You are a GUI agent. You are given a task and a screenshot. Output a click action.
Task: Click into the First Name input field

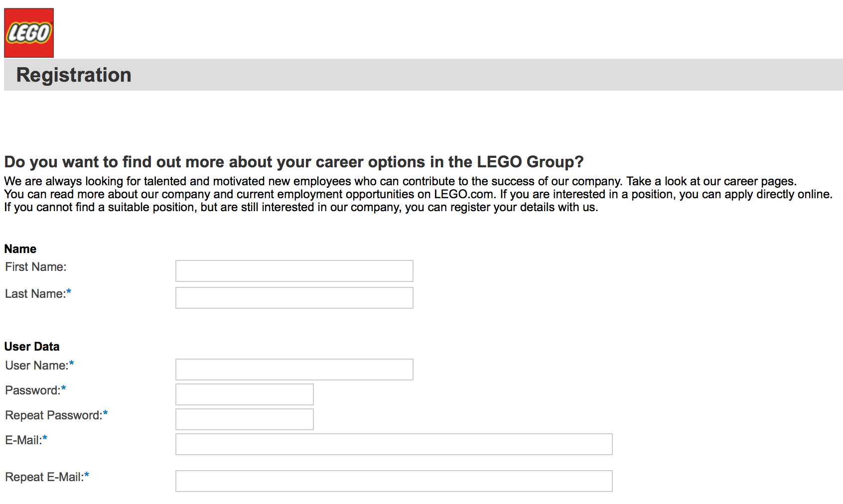(294, 271)
